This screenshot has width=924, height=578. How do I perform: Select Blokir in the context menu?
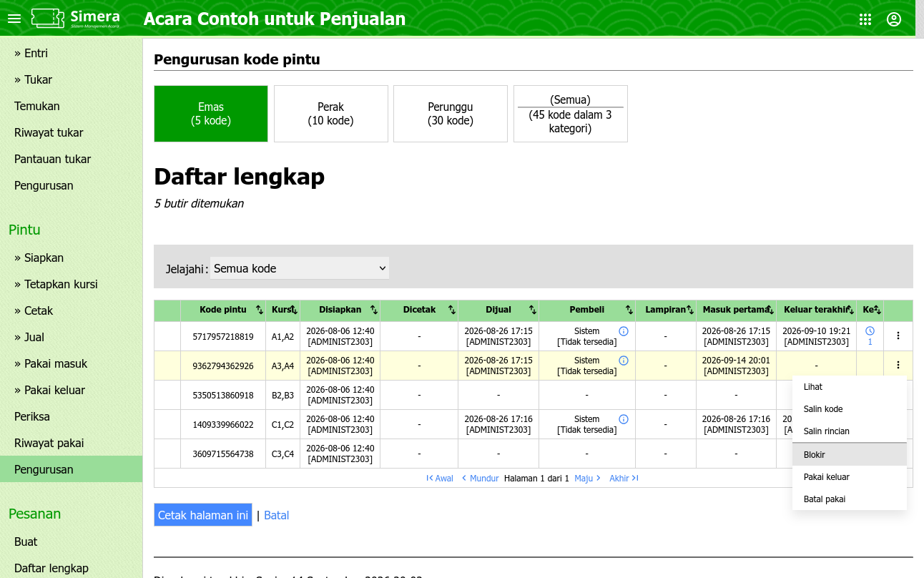point(850,455)
